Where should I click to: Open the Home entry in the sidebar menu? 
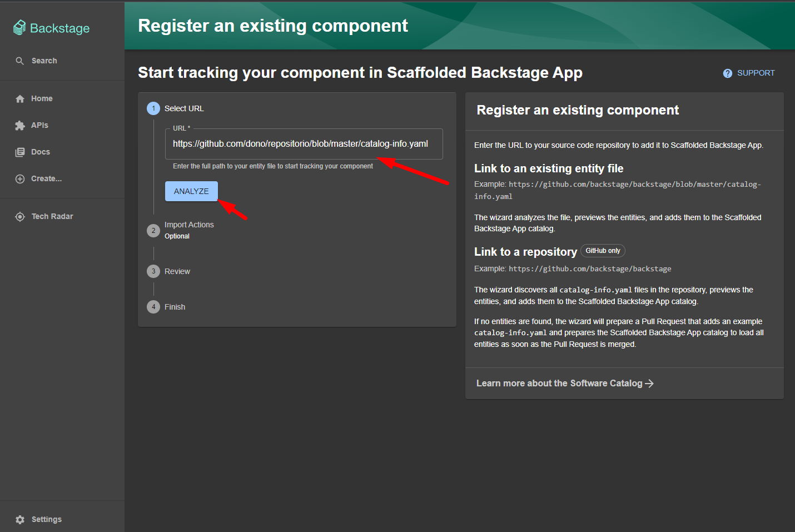click(41, 98)
